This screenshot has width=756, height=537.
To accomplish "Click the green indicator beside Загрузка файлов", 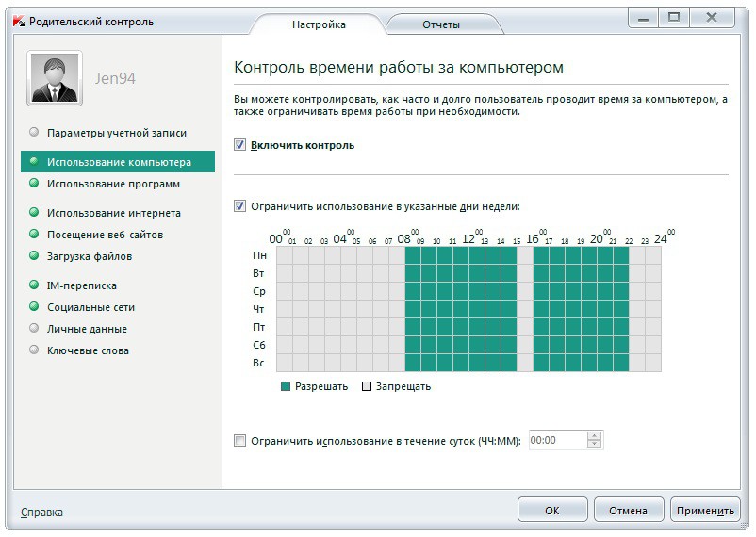I will click(x=34, y=256).
